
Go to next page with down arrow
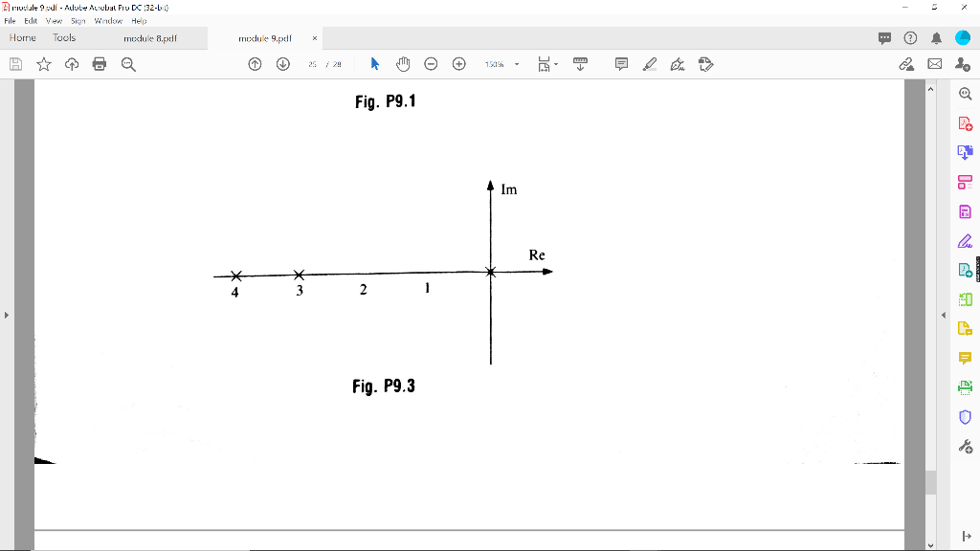282,64
